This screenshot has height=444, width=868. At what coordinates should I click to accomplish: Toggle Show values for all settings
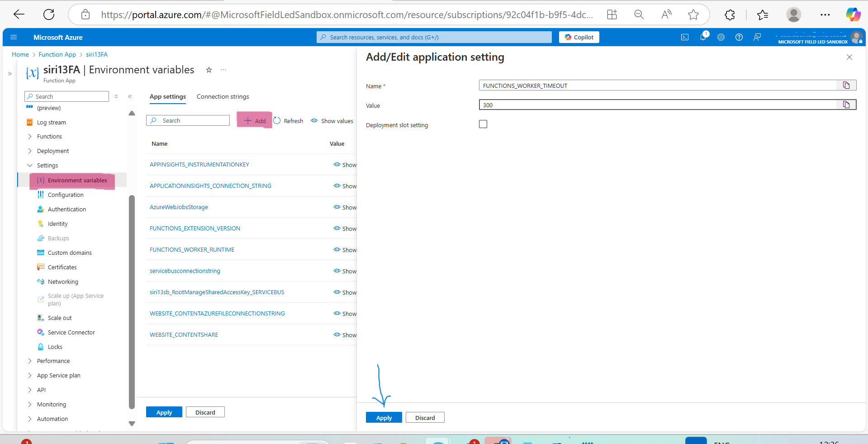pos(332,121)
